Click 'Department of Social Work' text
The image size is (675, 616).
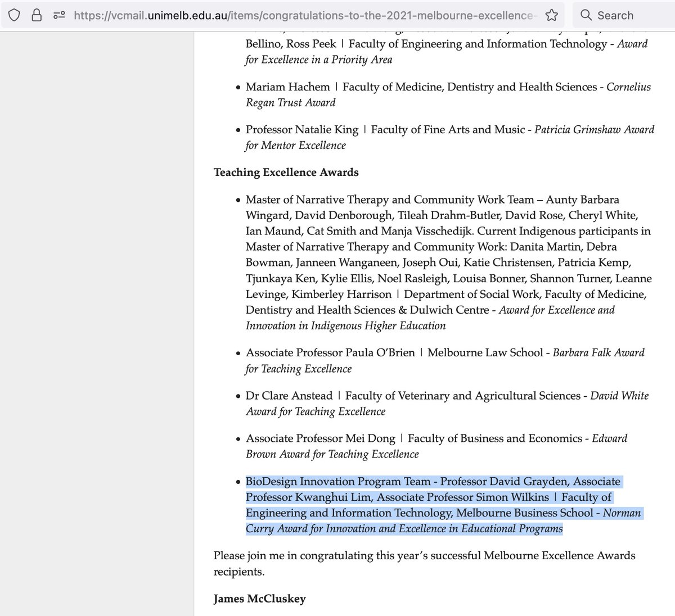[471, 295]
